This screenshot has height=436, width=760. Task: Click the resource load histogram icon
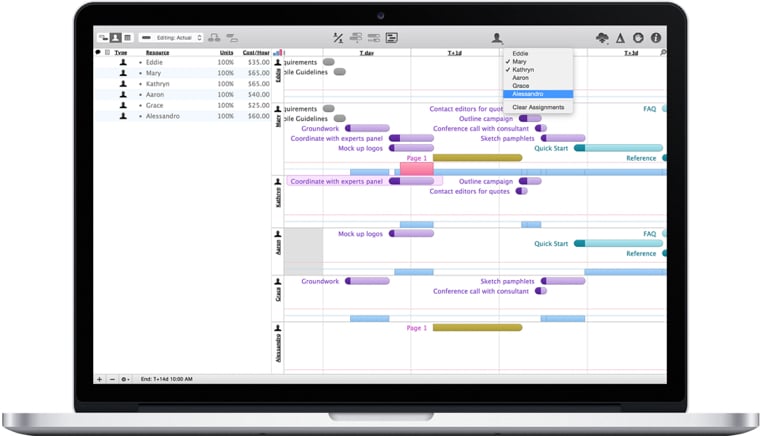click(x=278, y=52)
